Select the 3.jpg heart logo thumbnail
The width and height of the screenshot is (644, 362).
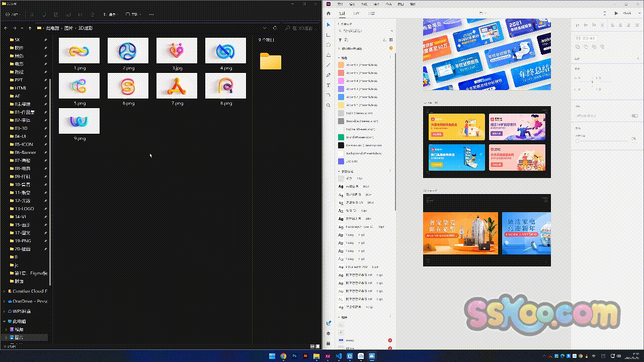point(177,50)
